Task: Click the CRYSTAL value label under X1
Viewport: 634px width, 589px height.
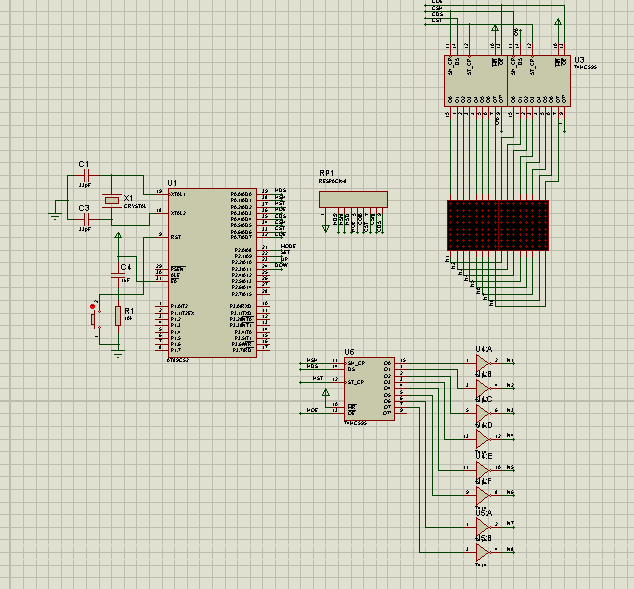Action: (x=135, y=206)
